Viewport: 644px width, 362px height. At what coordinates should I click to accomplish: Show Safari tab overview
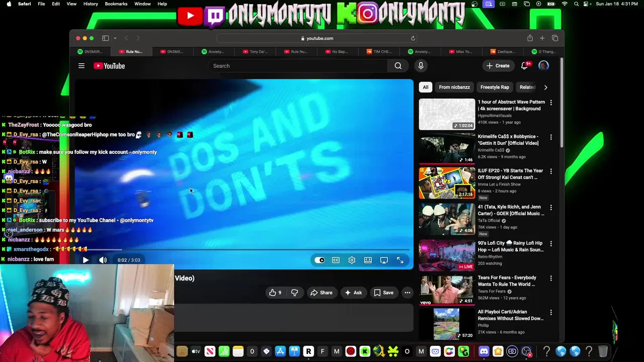[x=555, y=38]
